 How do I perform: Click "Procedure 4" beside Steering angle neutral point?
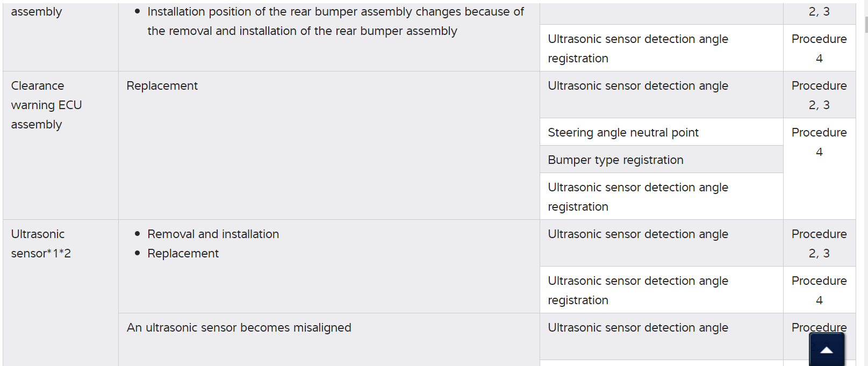pyautogui.click(x=819, y=142)
